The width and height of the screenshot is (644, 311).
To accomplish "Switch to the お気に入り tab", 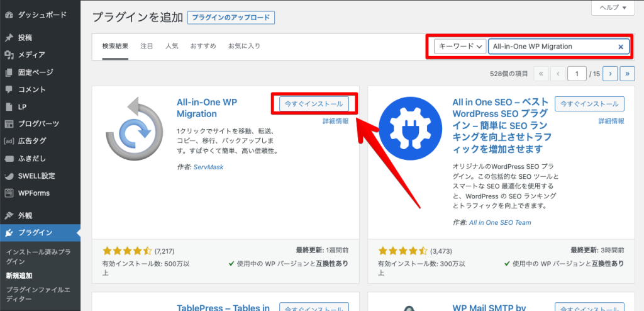I will tap(244, 46).
